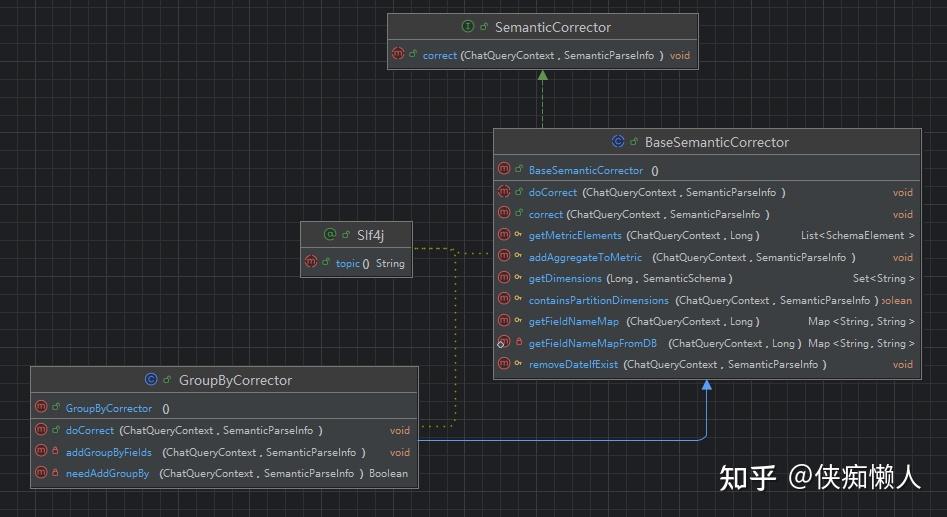This screenshot has width=947, height=517.
Task: Click the method icon on SemanticCorrector's correct row
Action: tap(398, 53)
